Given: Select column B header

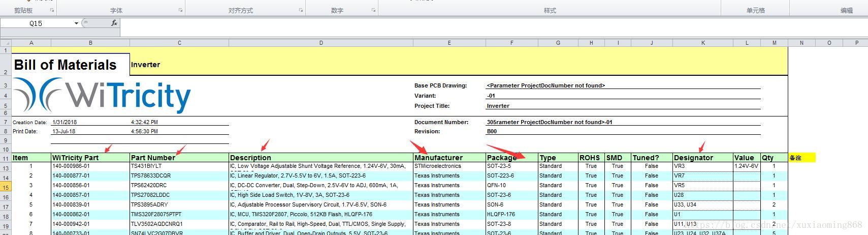Looking at the screenshot, I should point(90,43).
